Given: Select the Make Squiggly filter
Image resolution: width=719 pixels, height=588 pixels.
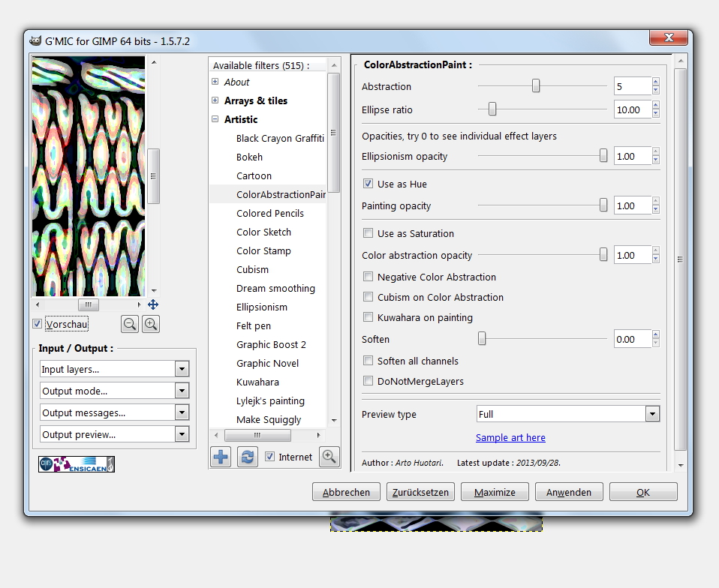Looking at the screenshot, I should click(x=269, y=420).
